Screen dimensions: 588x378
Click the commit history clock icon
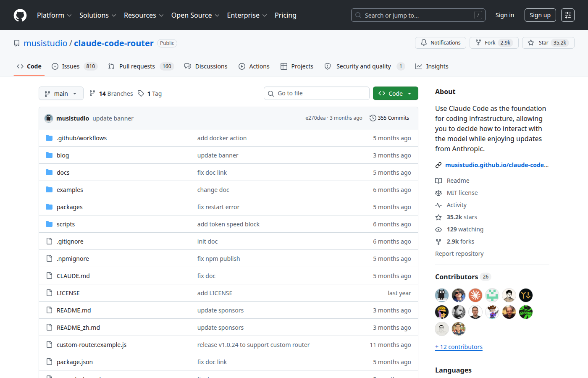tap(373, 118)
